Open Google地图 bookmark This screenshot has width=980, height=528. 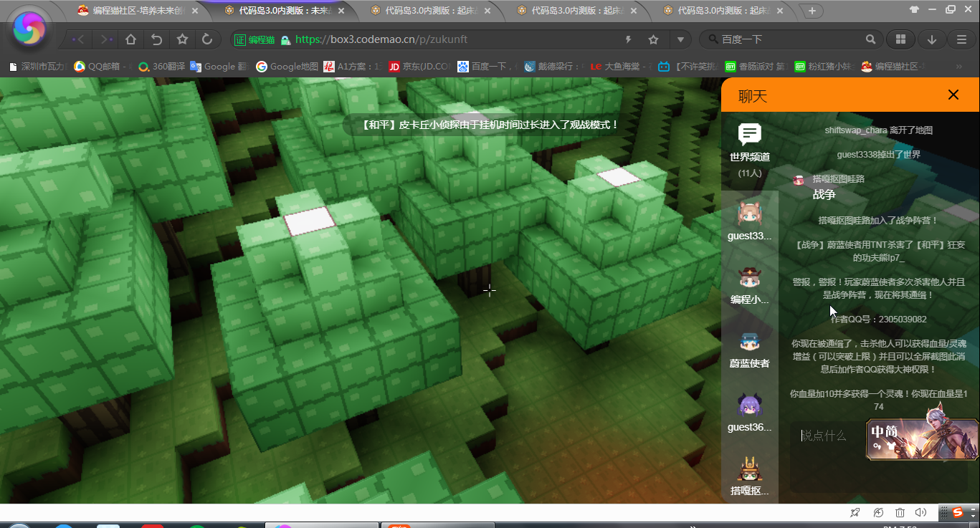coord(287,67)
